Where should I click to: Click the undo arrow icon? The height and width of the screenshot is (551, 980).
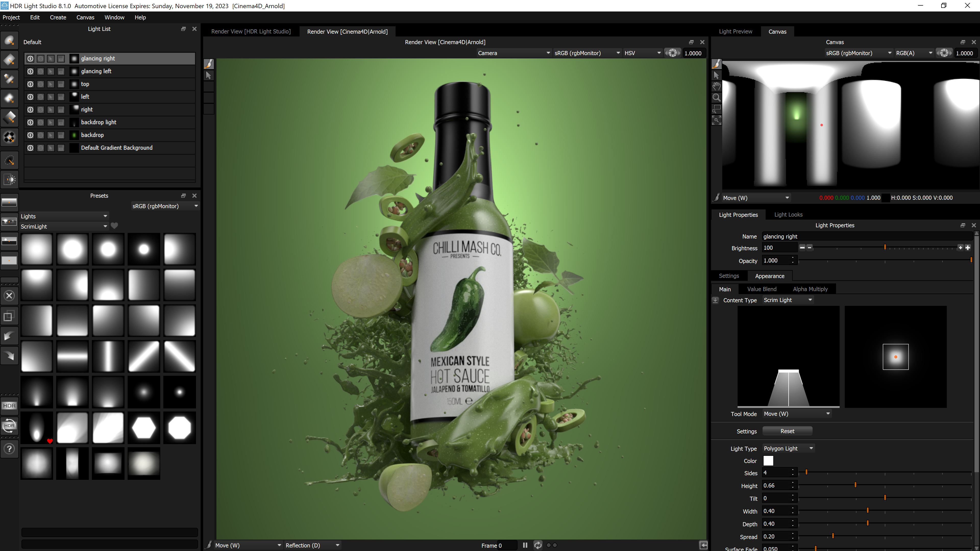click(9, 336)
